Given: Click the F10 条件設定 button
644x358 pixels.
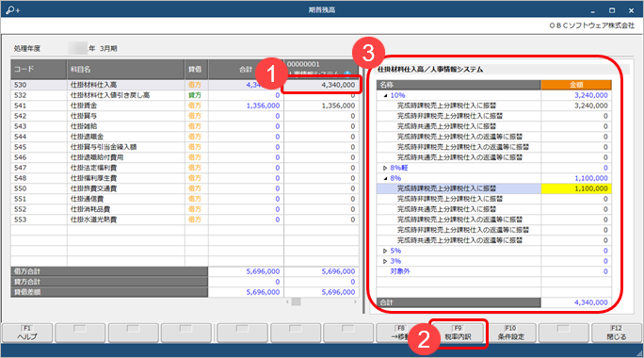Looking at the screenshot, I should (511, 333).
